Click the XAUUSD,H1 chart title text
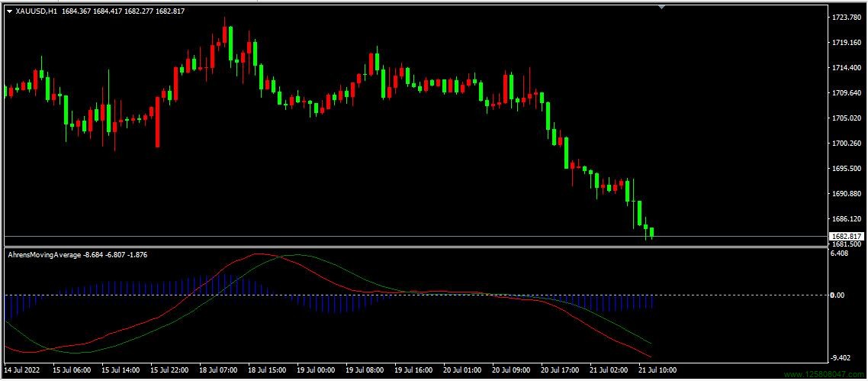The image size is (868, 381). click(37, 11)
